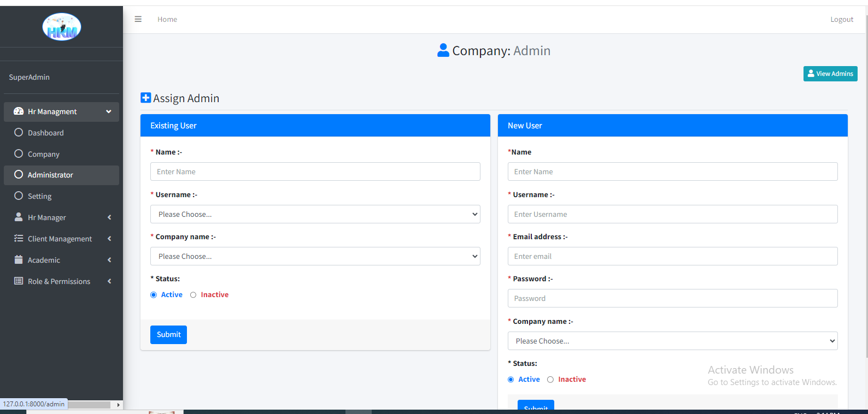Open Setting in the sidebar
This screenshot has width=868, height=414.
coord(61,196)
